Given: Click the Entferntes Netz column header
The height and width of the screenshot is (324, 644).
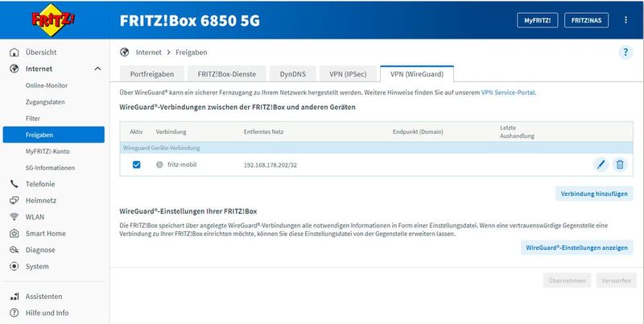Looking at the screenshot, I should (263, 131).
